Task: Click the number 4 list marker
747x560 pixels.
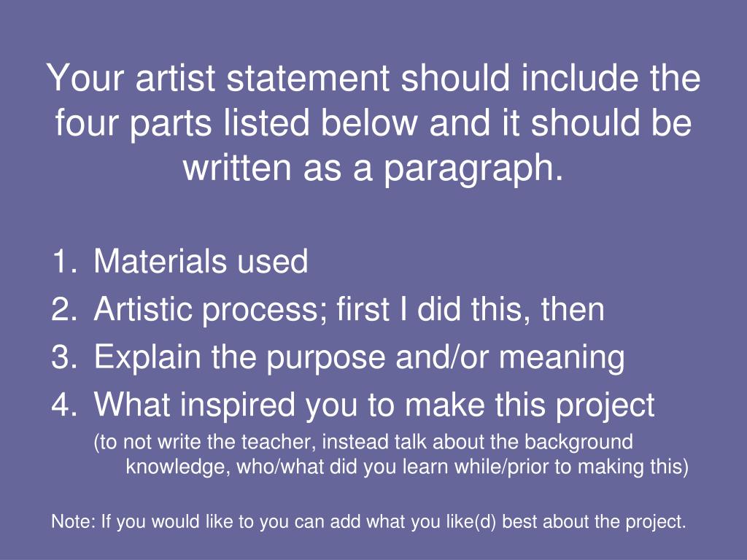Action: coord(64,404)
